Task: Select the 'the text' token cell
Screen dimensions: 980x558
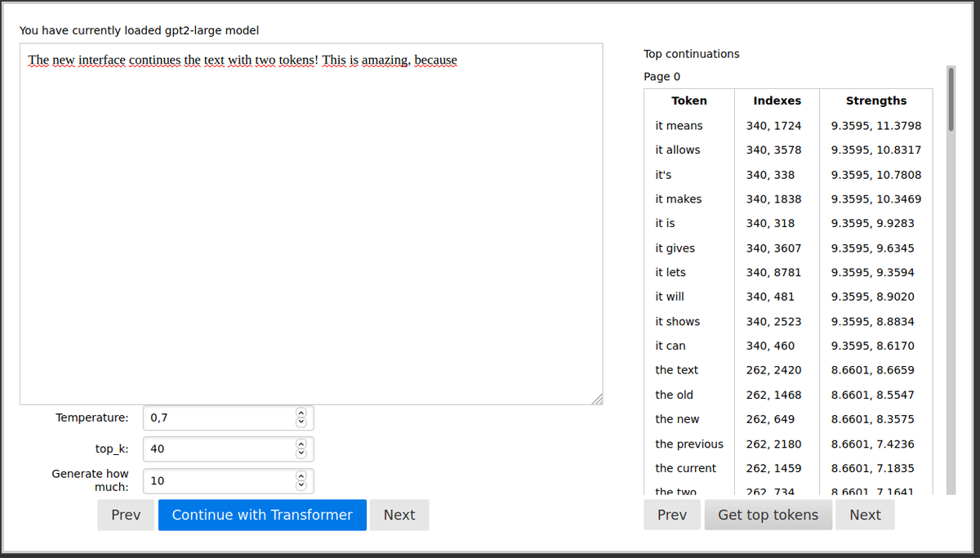Action: [689, 370]
